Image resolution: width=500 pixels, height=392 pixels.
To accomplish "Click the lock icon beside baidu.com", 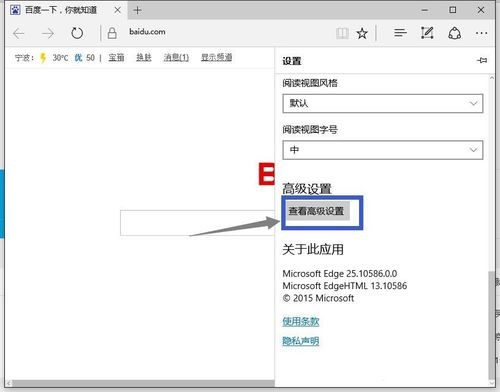I will [x=112, y=33].
